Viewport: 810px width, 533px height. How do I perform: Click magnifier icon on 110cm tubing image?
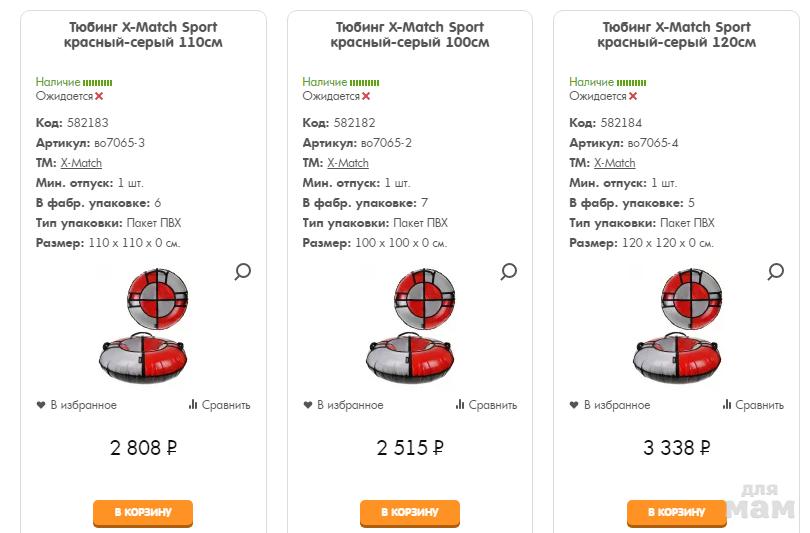(x=242, y=271)
